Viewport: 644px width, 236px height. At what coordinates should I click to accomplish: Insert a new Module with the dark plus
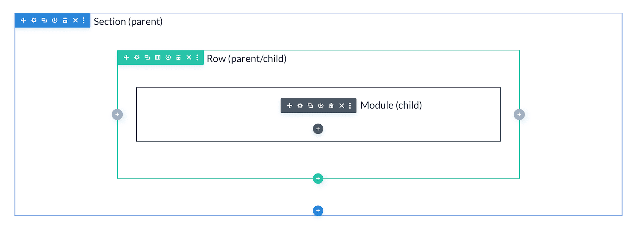(x=318, y=129)
